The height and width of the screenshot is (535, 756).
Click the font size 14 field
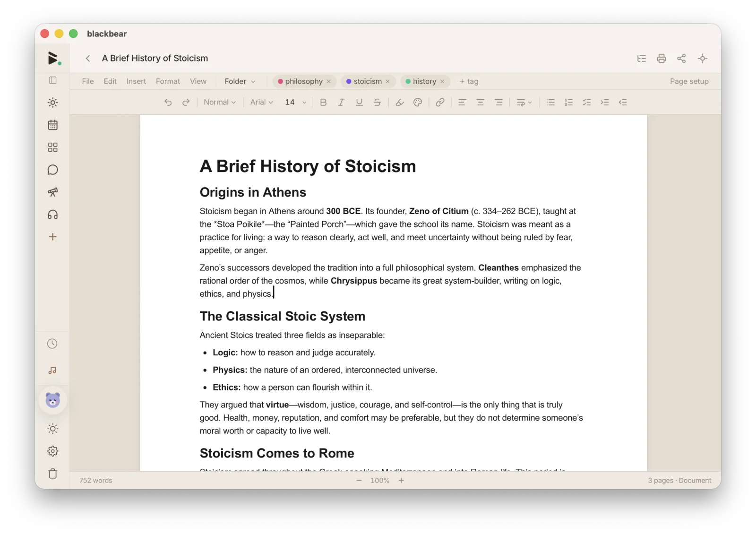pos(290,102)
